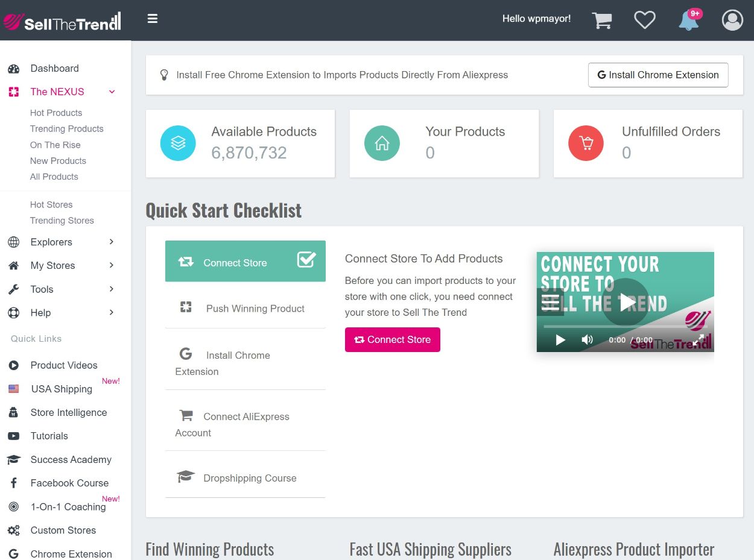Click the Tutorials YouTube icon
This screenshot has height=560, width=754.
click(13, 436)
